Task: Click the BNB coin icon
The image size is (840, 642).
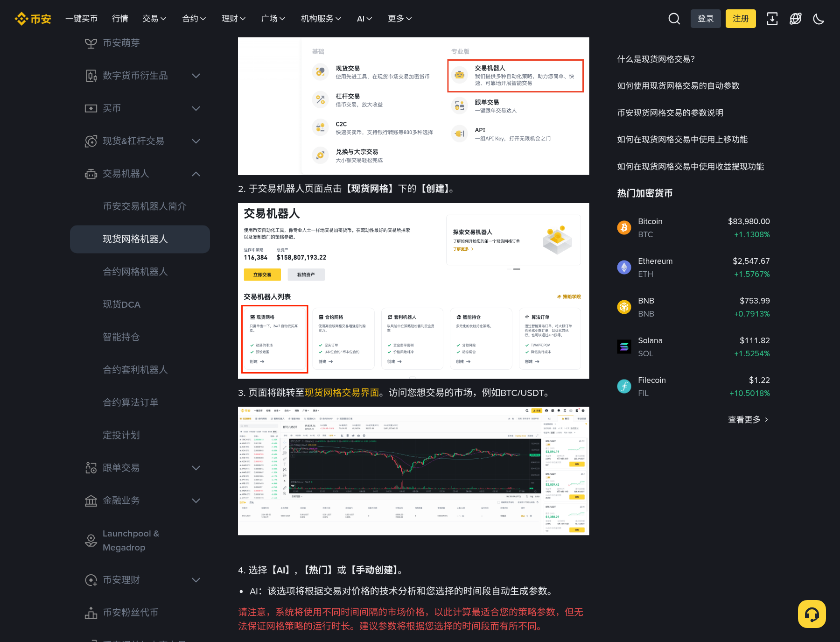Action: tap(624, 307)
